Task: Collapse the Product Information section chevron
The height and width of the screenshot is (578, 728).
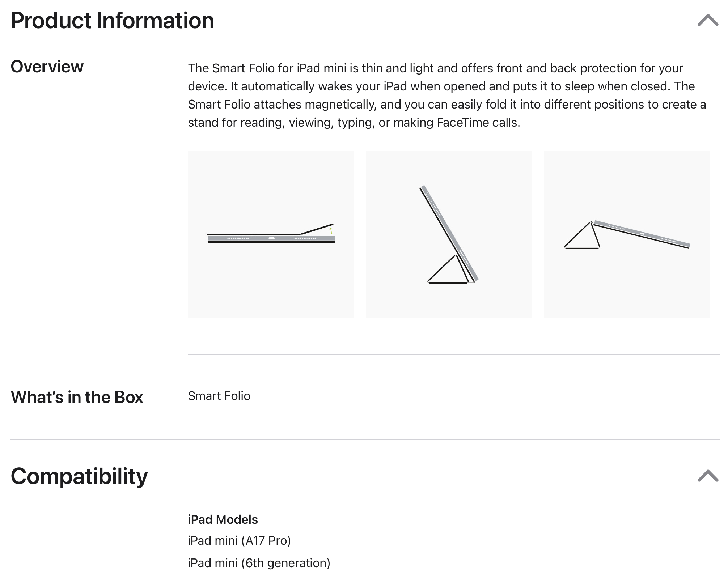Action: coord(708,20)
